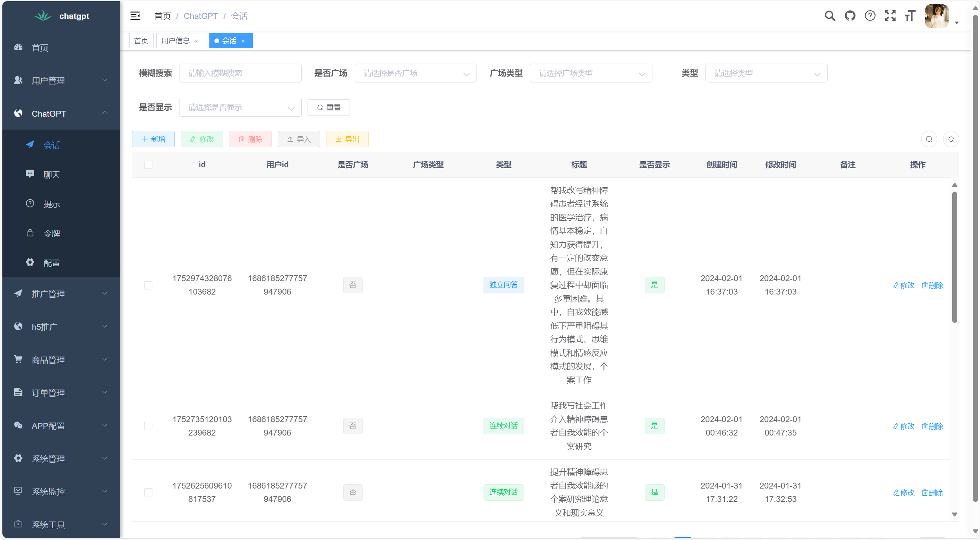Image resolution: width=980 pixels, height=540 pixels.
Task: Open the GitHub repository icon
Action: (850, 16)
